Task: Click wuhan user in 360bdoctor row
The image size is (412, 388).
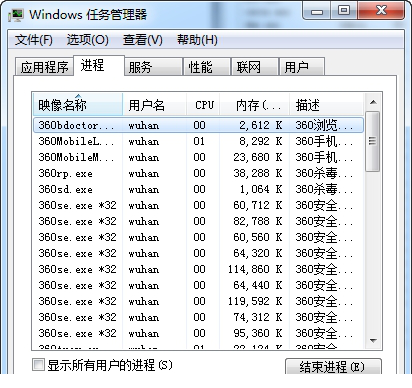Action: (144, 125)
